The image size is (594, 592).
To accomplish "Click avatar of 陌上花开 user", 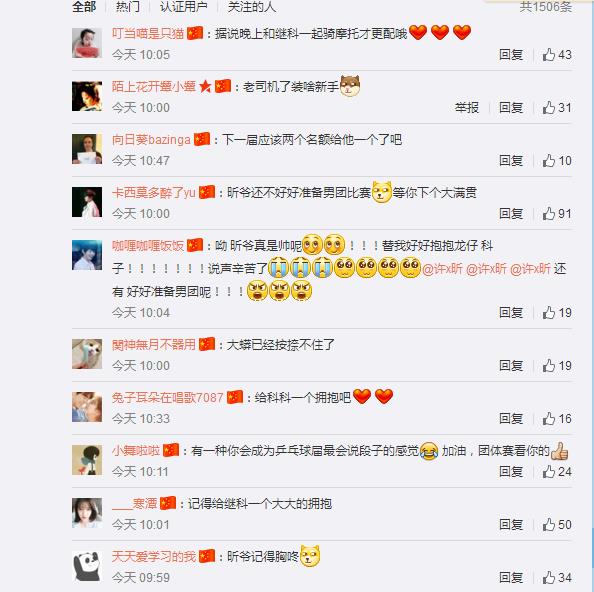I will 87,96.
